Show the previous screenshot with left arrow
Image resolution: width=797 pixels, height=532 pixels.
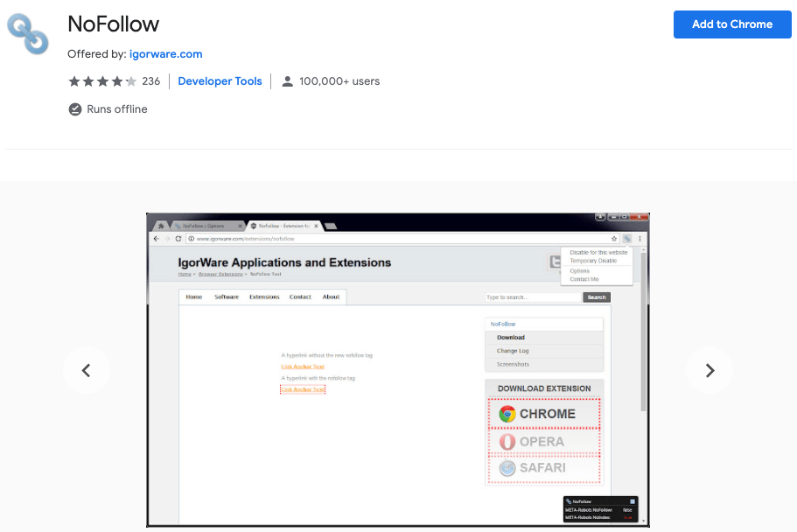coord(87,370)
